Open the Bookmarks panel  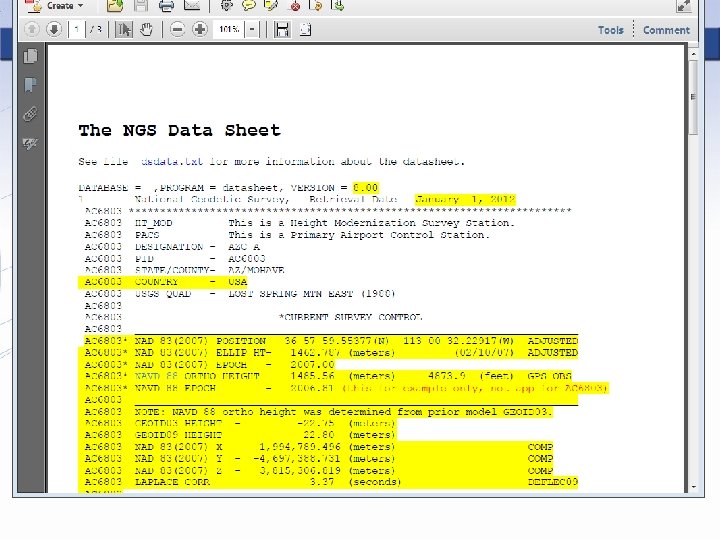30,85
